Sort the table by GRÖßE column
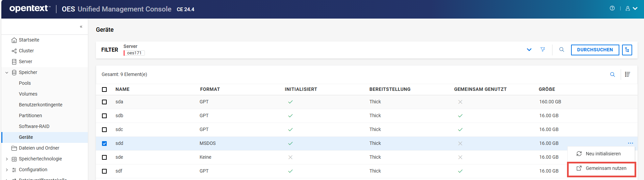Screen dimensions: 644x180 coord(547,89)
